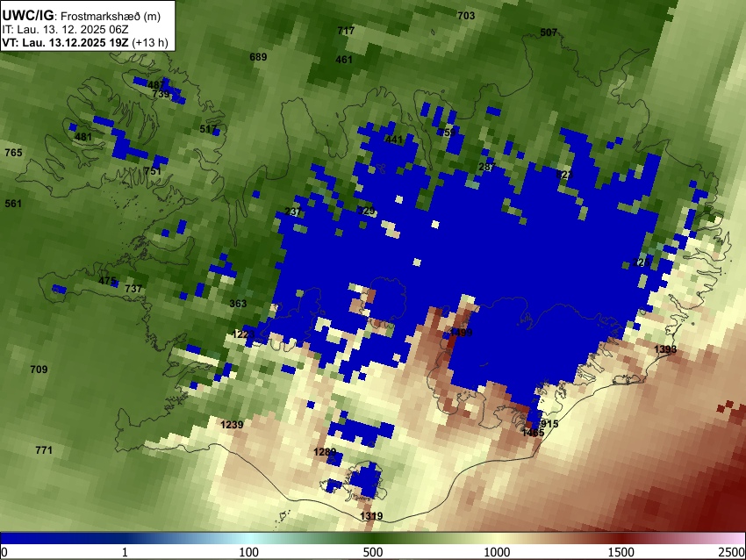Screen dimensions: 746x560
Task: Click the color scale label 1500
Action: coord(621,552)
